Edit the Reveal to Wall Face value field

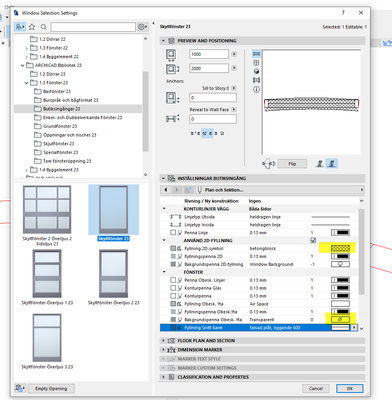click(x=213, y=119)
